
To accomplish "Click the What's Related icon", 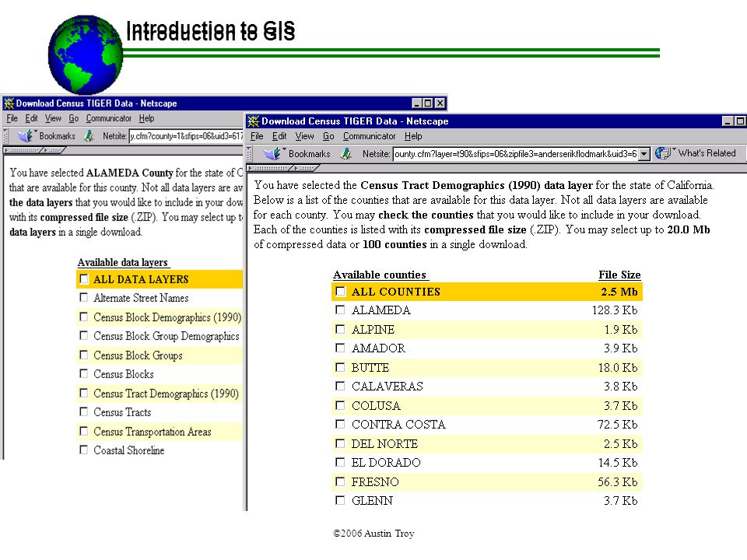I will point(663,153).
